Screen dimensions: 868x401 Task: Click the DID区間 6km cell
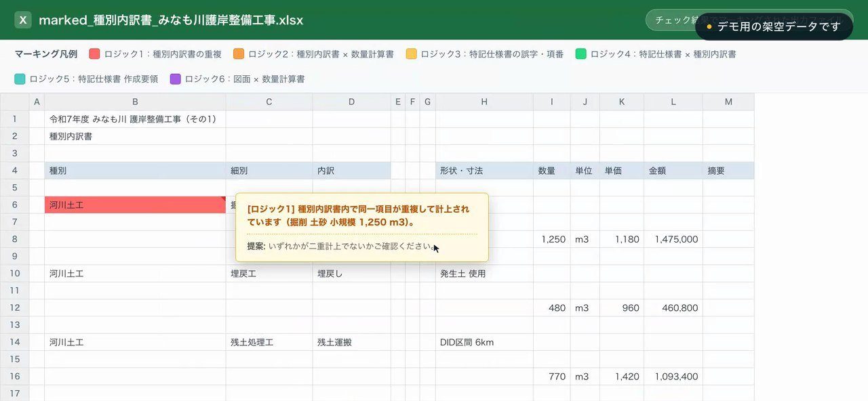pyautogui.click(x=484, y=342)
